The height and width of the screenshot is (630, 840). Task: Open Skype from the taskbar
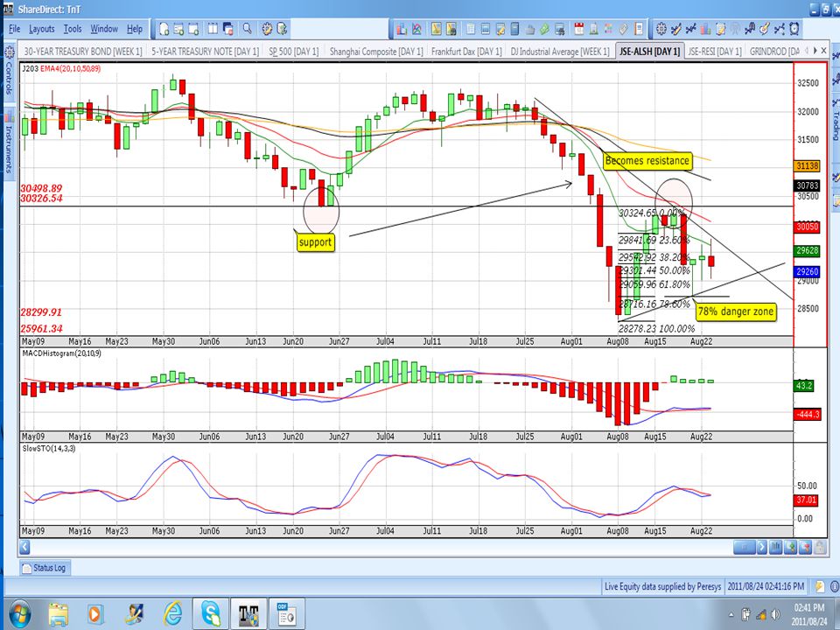click(211, 614)
